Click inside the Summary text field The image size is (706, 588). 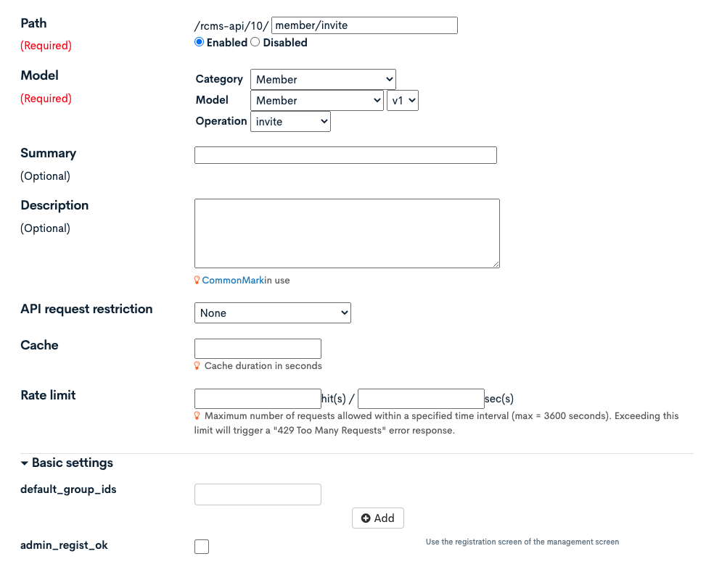coord(345,154)
